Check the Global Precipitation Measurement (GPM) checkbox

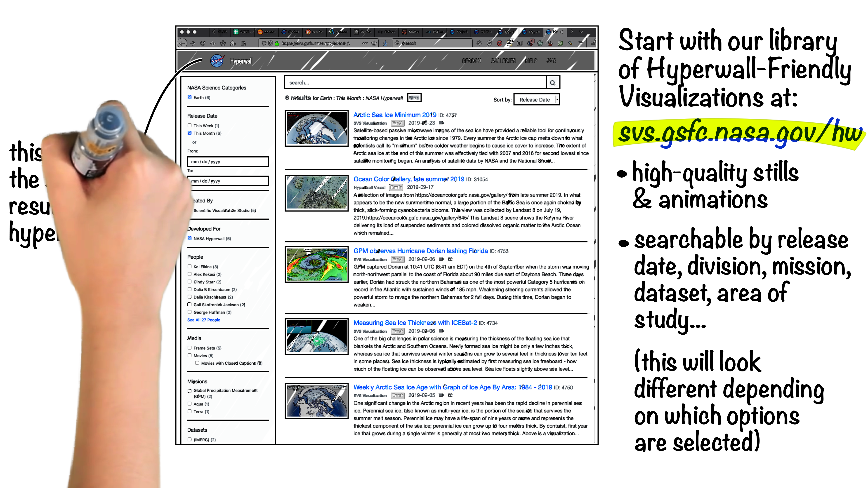click(189, 391)
